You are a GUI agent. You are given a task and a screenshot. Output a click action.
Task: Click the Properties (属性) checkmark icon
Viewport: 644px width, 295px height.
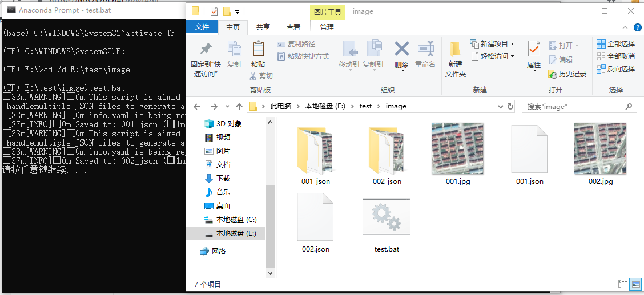click(533, 49)
